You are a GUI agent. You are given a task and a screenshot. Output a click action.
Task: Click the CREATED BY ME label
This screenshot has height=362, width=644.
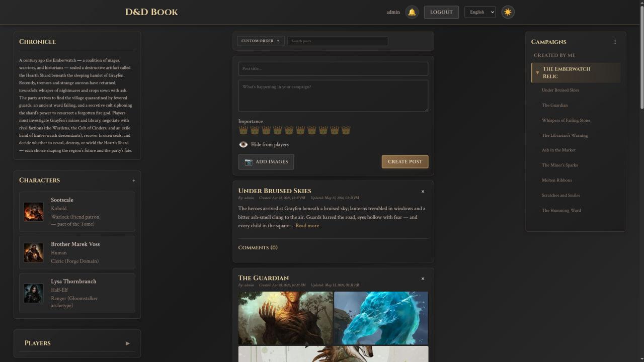[554, 55]
